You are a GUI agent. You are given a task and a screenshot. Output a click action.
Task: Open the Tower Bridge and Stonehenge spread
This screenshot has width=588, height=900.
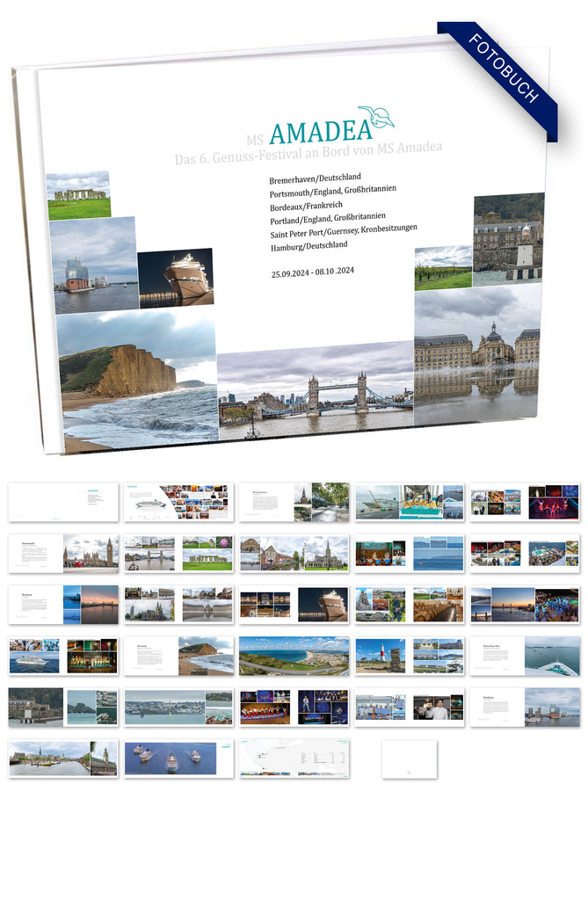click(179, 554)
